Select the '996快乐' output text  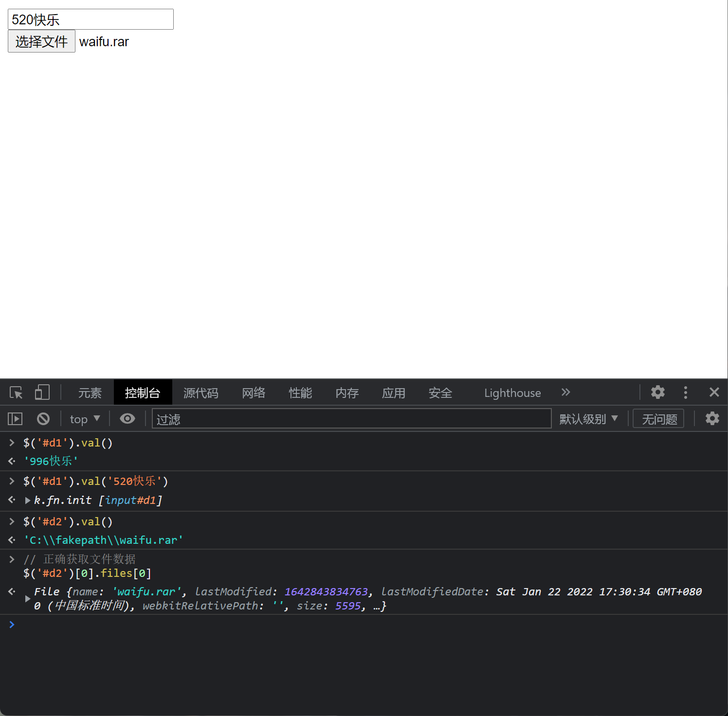pos(51,461)
